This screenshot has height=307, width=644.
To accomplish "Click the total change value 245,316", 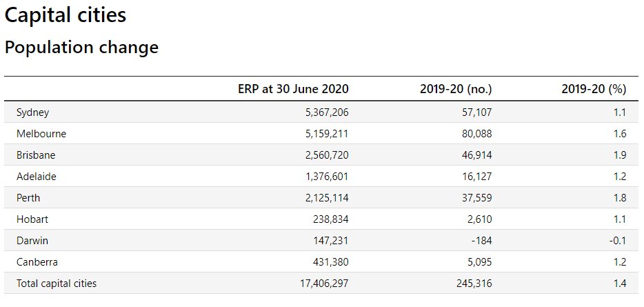I will (474, 284).
